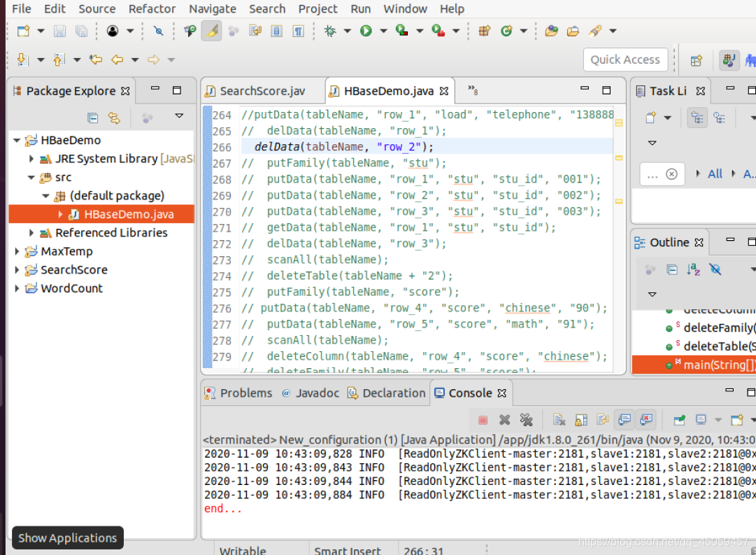Image resolution: width=756 pixels, height=555 pixels.
Task: Open the File menu
Action: (21, 8)
